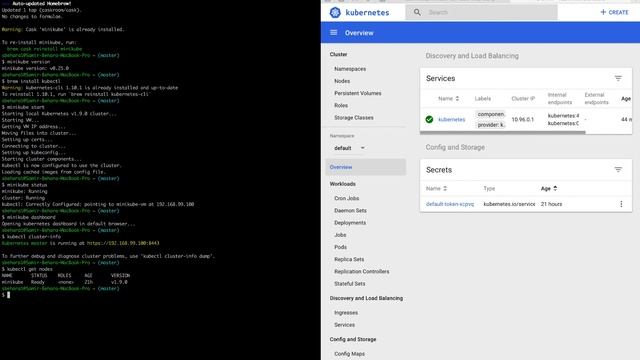640x360 pixels.
Task: Open Namespaces in Cluster section
Action: (x=350, y=69)
